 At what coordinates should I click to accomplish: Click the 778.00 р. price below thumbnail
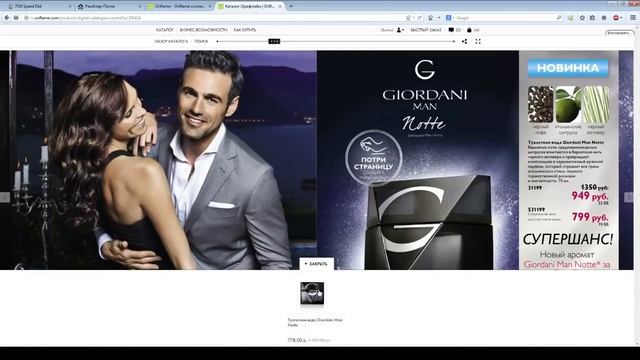297,340
